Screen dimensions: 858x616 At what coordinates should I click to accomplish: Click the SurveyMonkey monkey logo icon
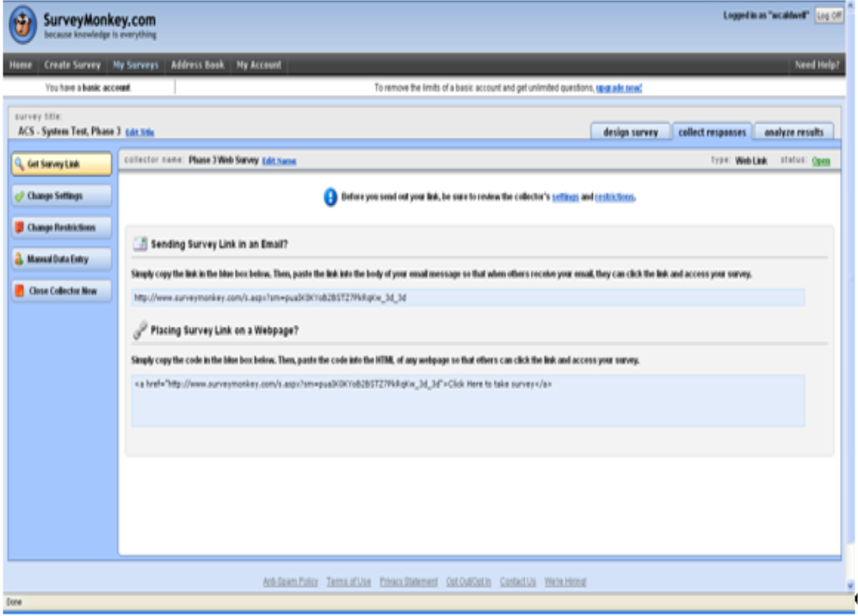[24, 25]
